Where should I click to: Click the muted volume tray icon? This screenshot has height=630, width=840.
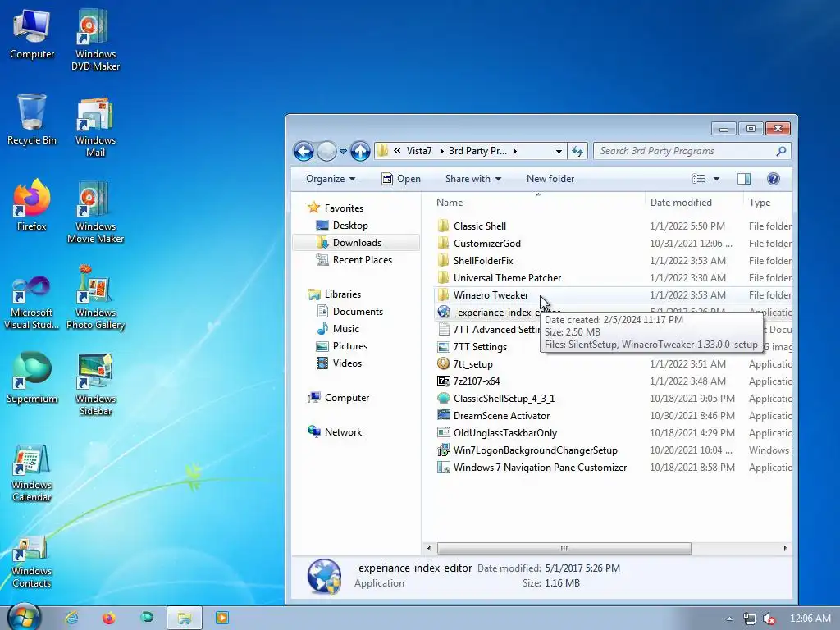click(x=769, y=619)
